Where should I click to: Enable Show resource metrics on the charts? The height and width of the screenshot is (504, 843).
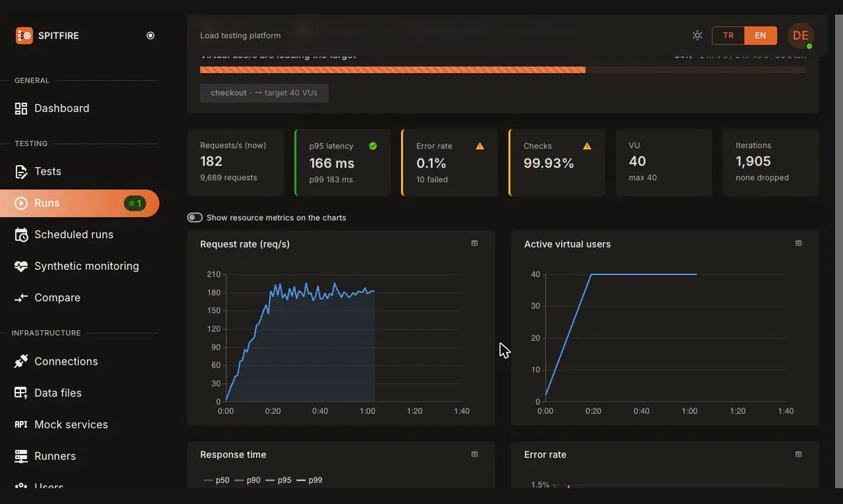tap(194, 218)
